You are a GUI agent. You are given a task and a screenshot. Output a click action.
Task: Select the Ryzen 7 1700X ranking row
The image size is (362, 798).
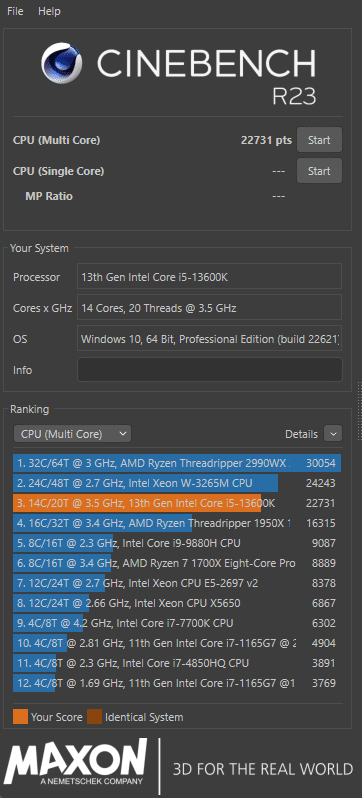point(177,563)
